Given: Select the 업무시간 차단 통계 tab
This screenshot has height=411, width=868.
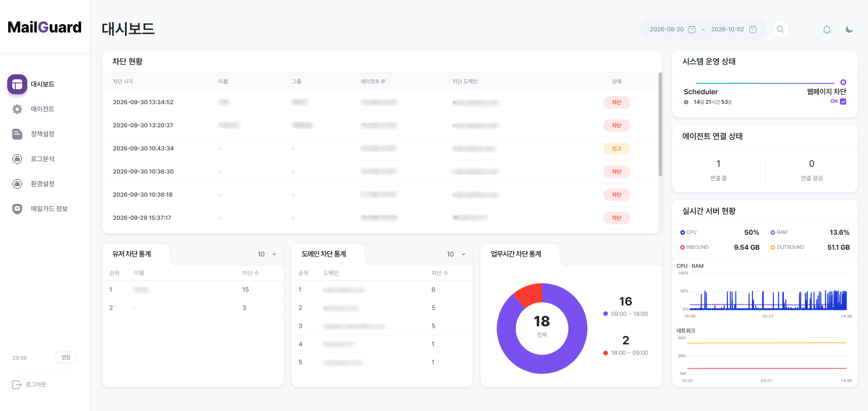Looking at the screenshot, I should (516, 254).
